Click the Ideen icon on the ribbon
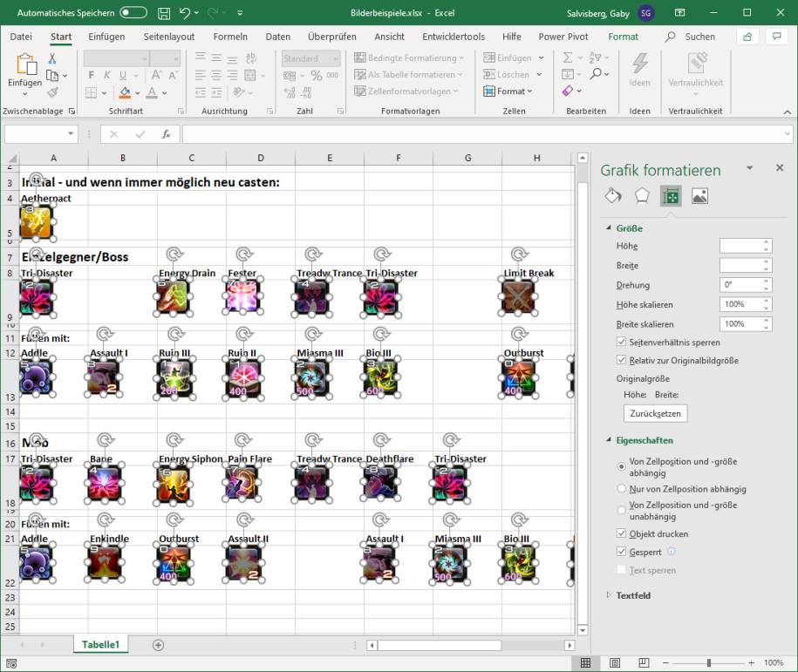 [639, 71]
